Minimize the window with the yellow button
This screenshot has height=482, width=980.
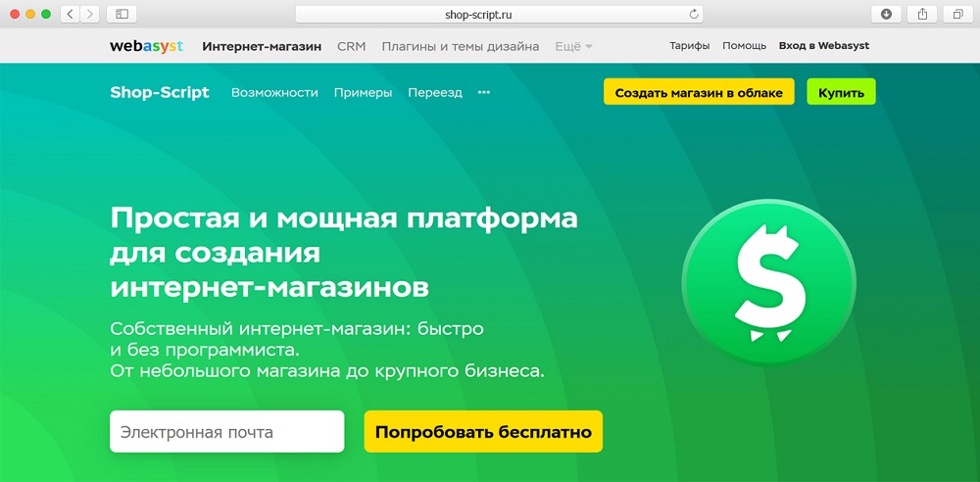30,15
